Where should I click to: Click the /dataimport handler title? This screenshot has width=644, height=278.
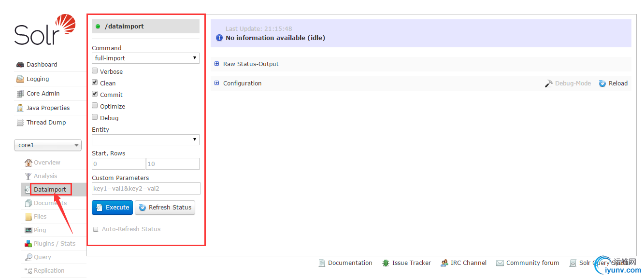point(124,27)
